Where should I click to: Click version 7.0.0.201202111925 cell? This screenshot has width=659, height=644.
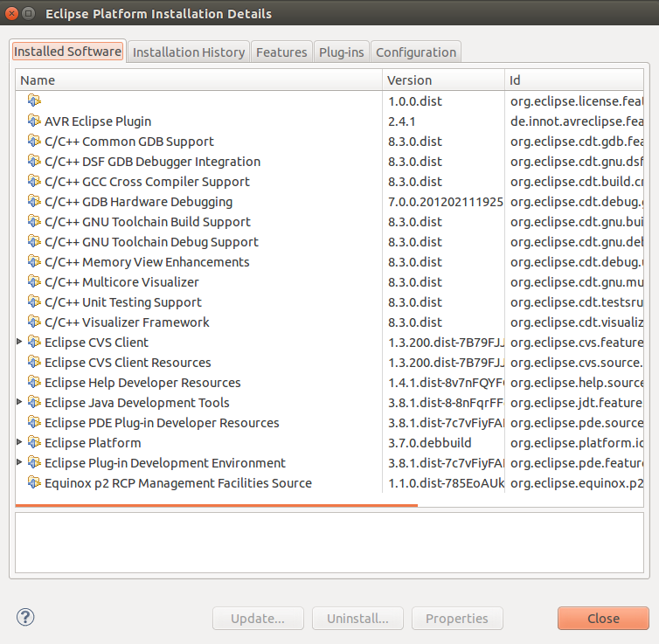tap(446, 202)
